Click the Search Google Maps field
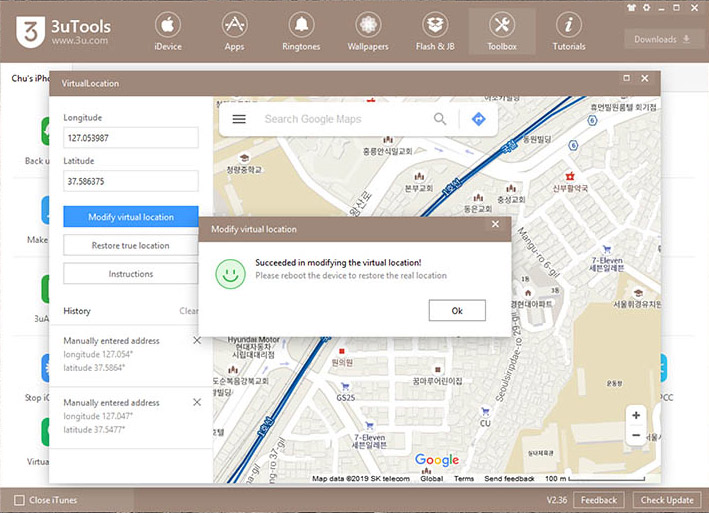 pos(344,119)
